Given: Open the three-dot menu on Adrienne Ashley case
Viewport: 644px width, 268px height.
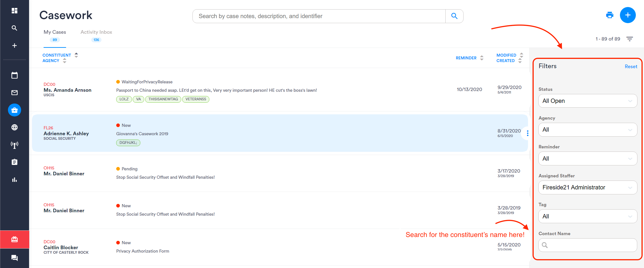Looking at the screenshot, I should tap(528, 133).
